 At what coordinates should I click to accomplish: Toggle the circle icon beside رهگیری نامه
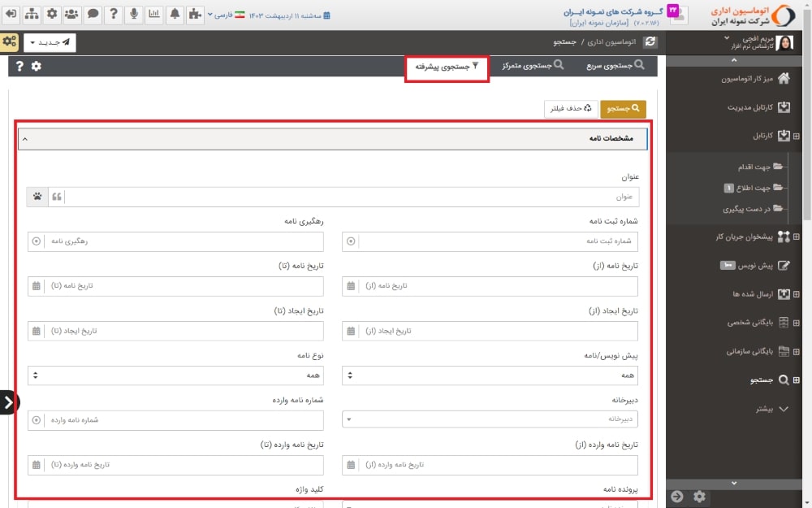(36, 241)
